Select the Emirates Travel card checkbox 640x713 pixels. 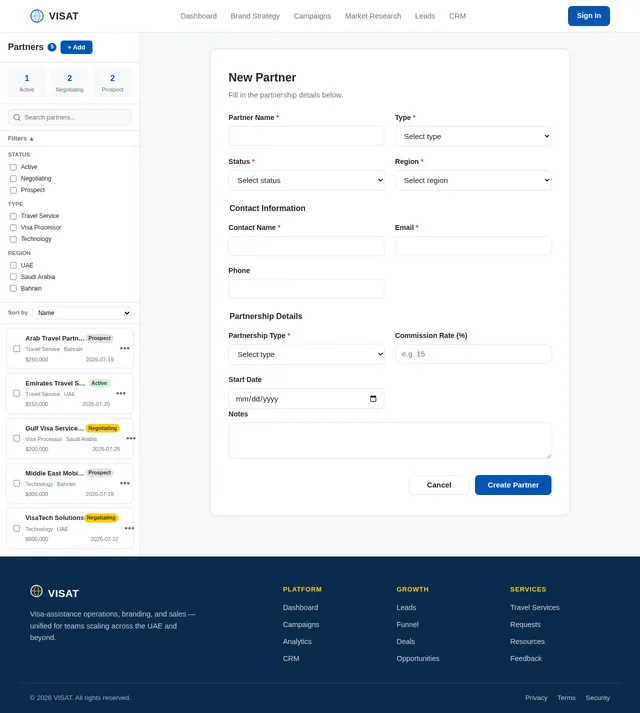coord(17,393)
